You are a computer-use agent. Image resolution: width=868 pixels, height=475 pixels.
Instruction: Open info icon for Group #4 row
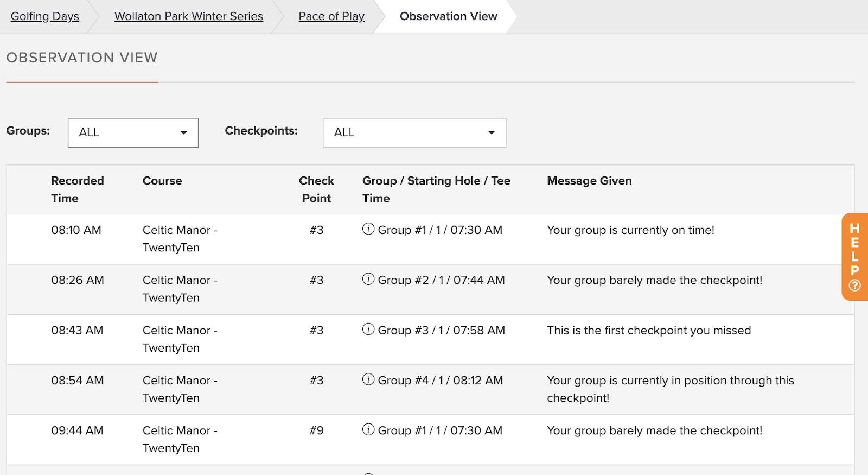pyautogui.click(x=368, y=379)
